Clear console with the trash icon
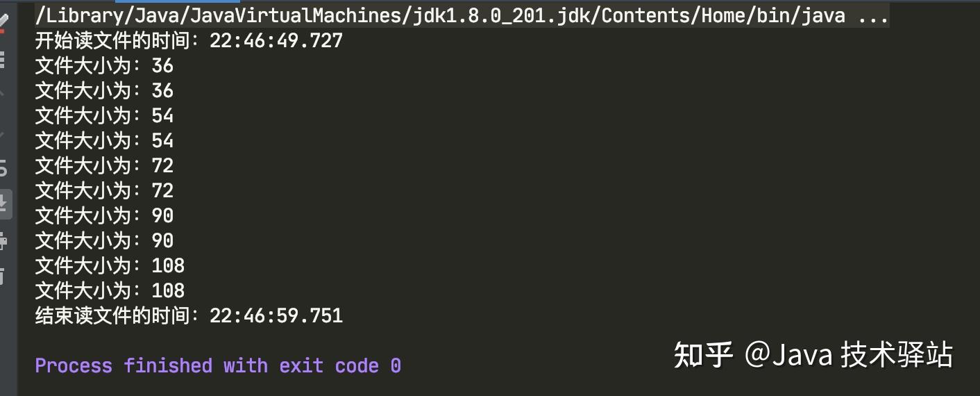The image size is (980, 396). coord(3,277)
